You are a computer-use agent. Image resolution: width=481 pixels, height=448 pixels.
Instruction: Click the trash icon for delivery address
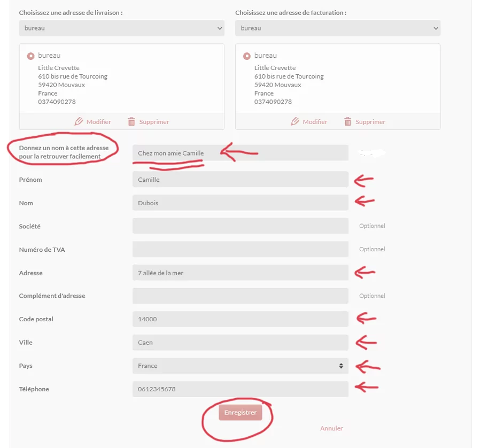pos(131,121)
